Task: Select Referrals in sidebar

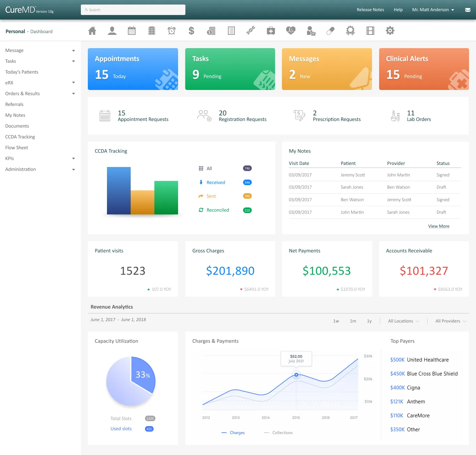Action: (x=14, y=105)
